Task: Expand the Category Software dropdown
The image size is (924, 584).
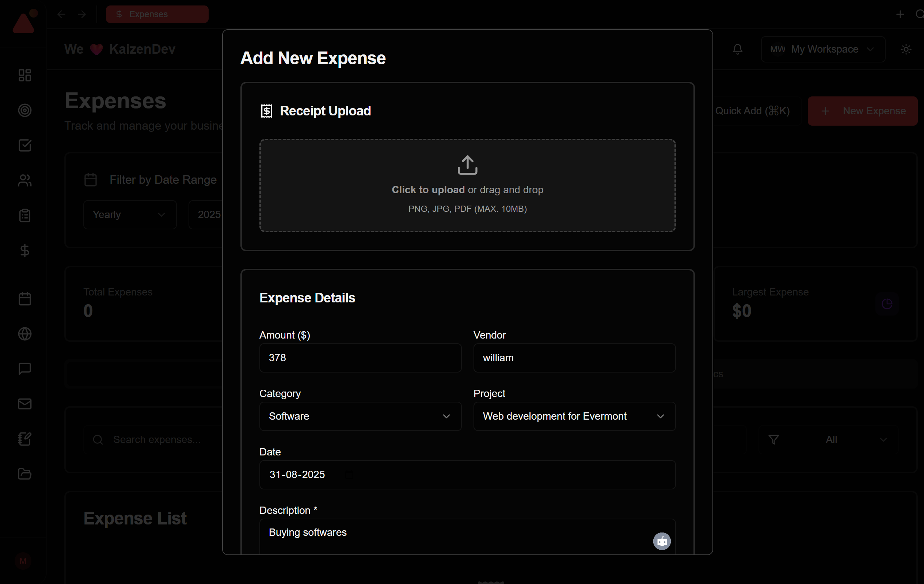Action: 360,416
